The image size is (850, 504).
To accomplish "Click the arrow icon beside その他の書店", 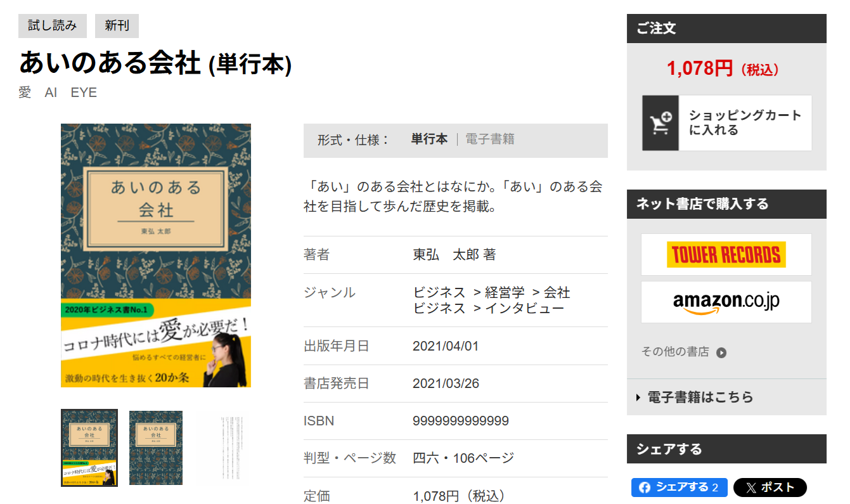I will pos(721,352).
